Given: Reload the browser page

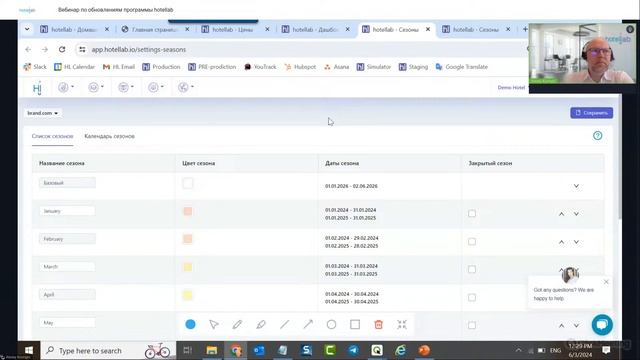Looking at the screenshot, I should pyautogui.click(x=62, y=49).
